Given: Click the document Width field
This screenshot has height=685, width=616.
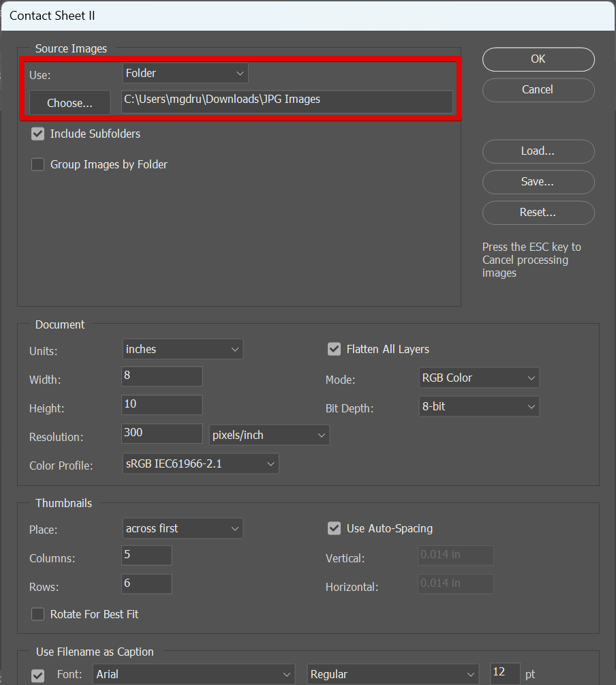Looking at the screenshot, I should pos(161,376).
